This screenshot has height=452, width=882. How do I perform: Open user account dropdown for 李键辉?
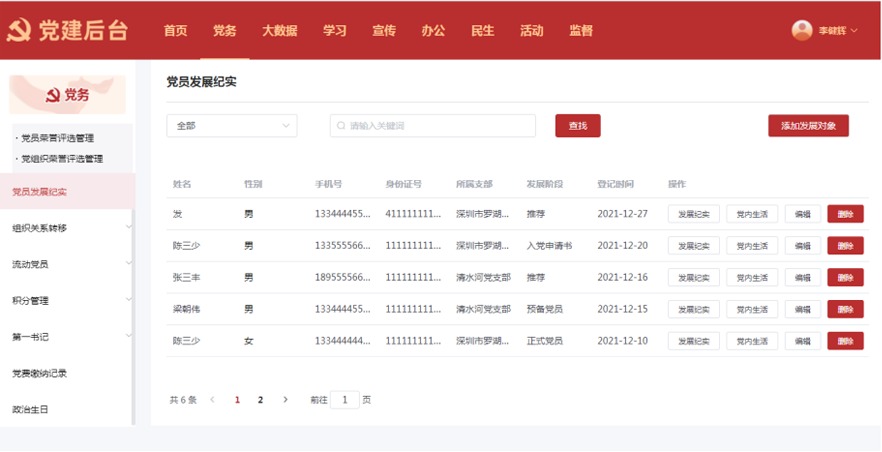pyautogui.click(x=838, y=31)
